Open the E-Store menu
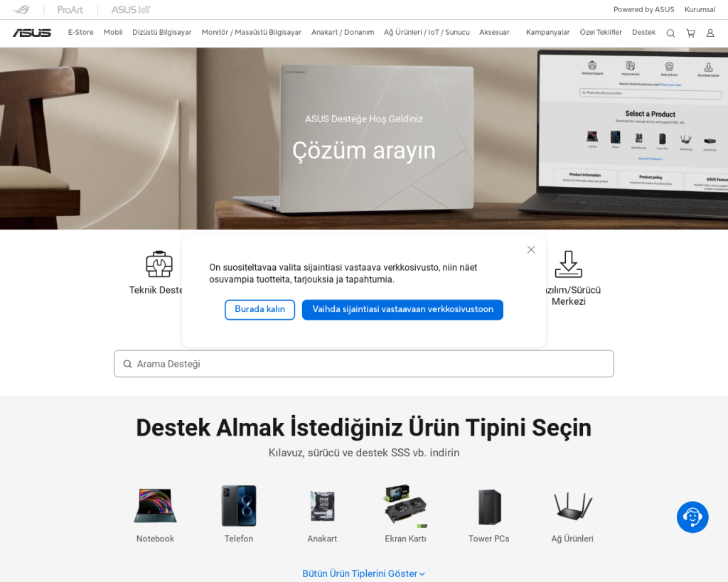The height and width of the screenshot is (582, 728). [x=81, y=33]
